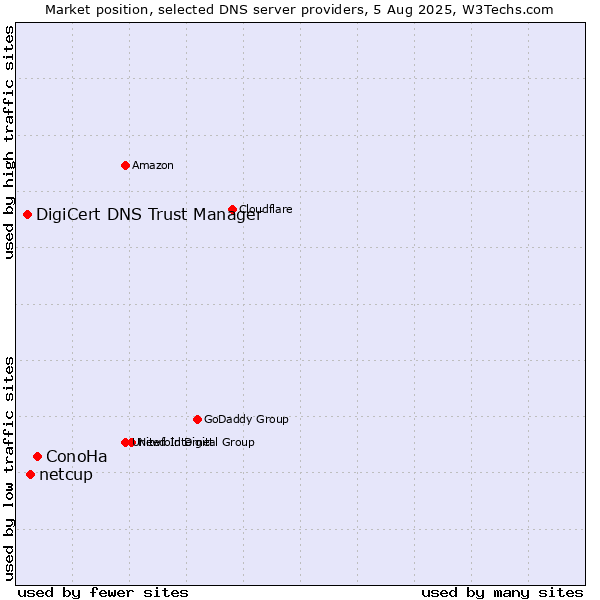Click the "used by fewer sites" axis label

[103, 593]
